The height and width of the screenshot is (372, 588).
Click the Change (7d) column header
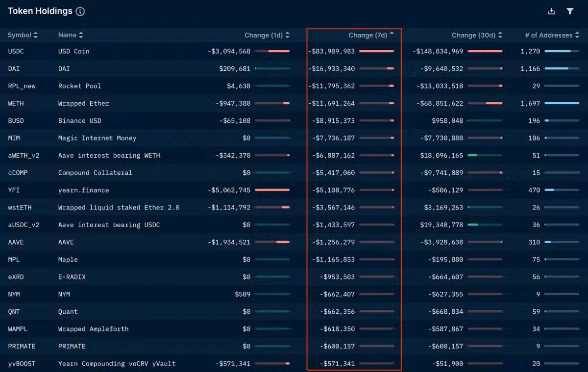coord(367,35)
